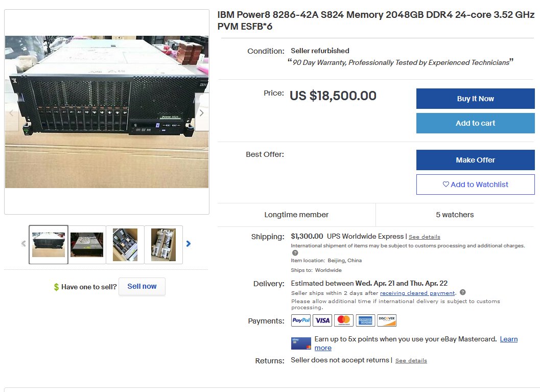
Task: Select the second thumbnail showing server top
Action: [x=87, y=245]
